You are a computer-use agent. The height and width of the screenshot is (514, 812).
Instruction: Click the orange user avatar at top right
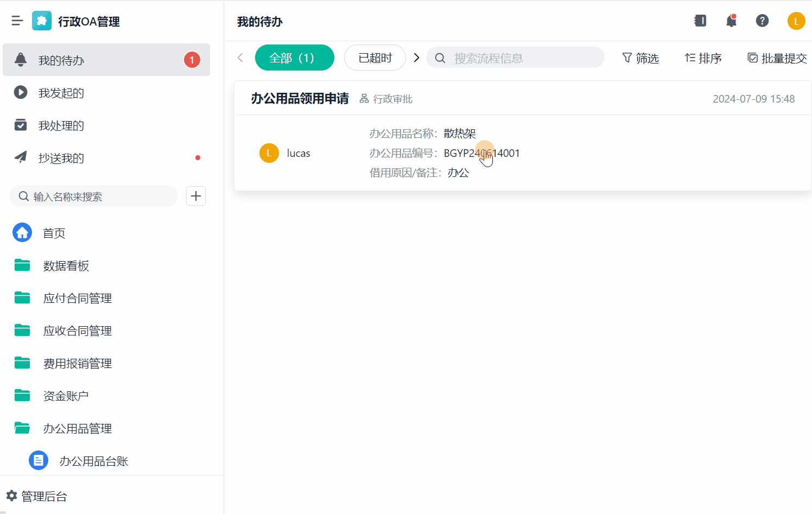796,21
